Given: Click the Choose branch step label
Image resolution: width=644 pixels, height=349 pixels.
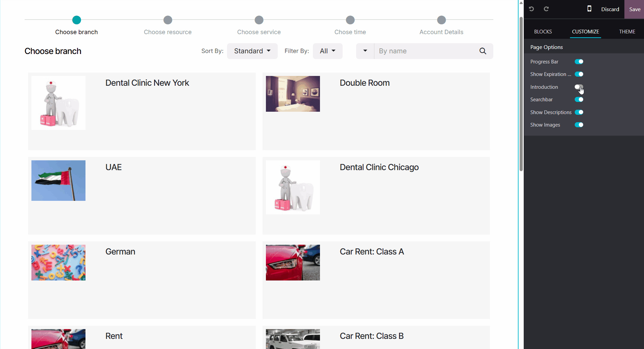Looking at the screenshot, I should click(x=77, y=32).
